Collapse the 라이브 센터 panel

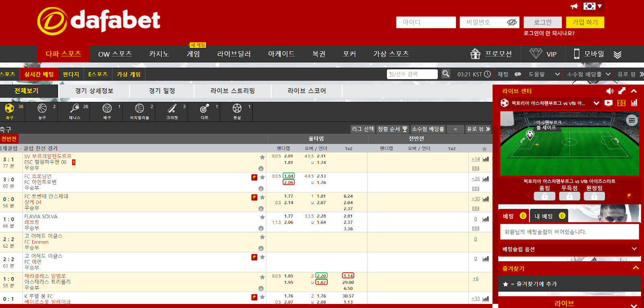pyautogui.click(x=634, y=91)
